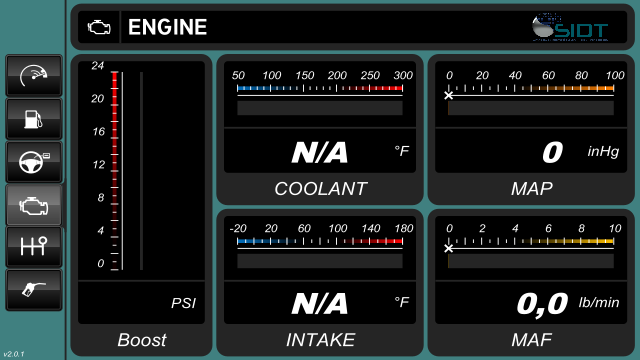Click the MAF gauge label
The height and width of the screenshot is (360, 640).
click(x=531, y=340)
